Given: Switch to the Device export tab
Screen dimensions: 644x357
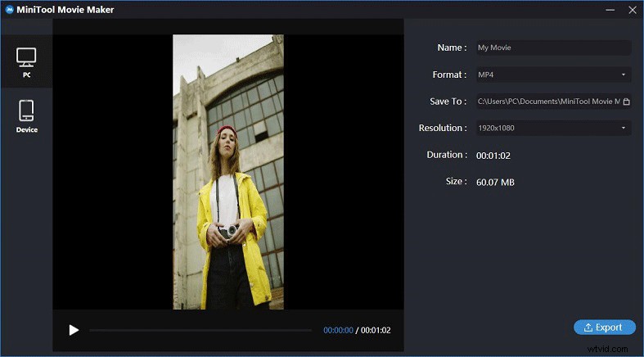Looking at the screenshot, I should coord(26,116).
